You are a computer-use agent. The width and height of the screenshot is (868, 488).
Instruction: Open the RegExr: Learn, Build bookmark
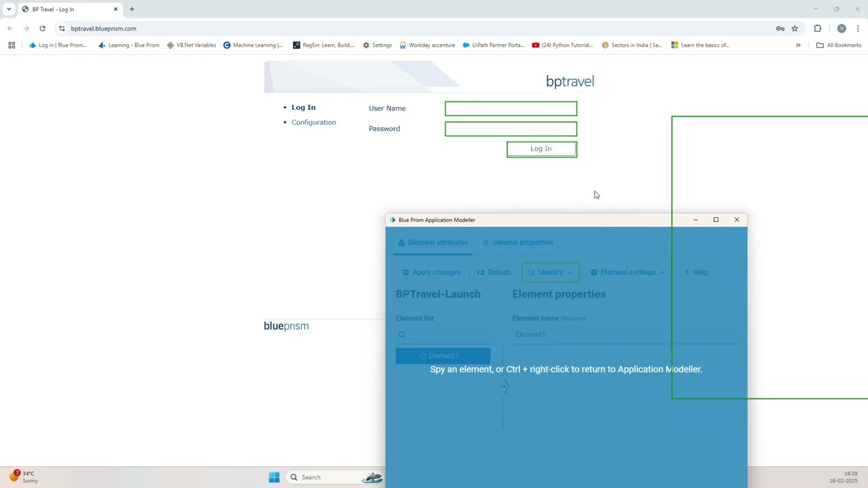point(323,45)
